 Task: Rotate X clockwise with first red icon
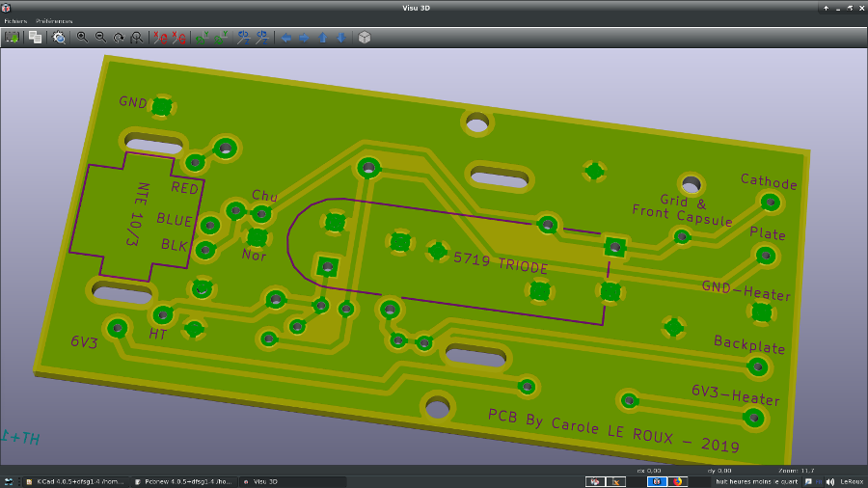[161, 38]
